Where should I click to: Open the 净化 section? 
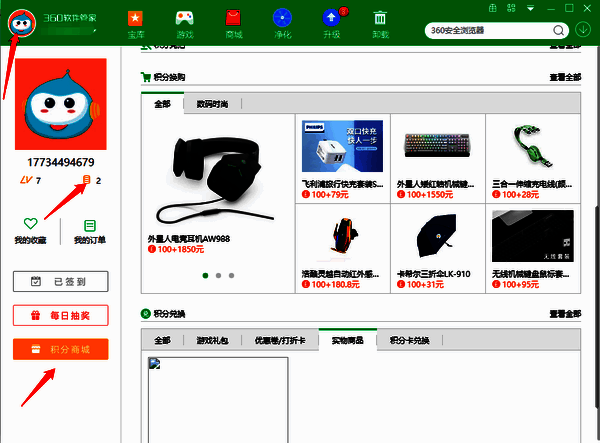point(282,24)
